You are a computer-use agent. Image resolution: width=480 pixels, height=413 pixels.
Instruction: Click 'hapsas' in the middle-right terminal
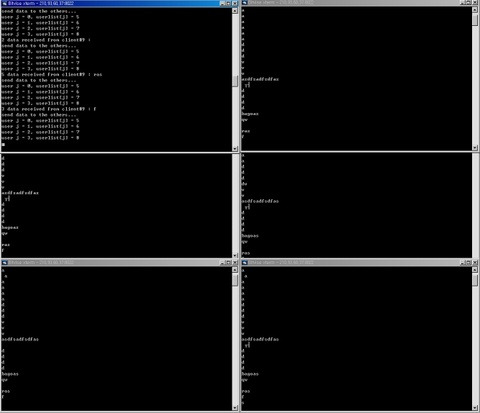(x=250, y=236)
